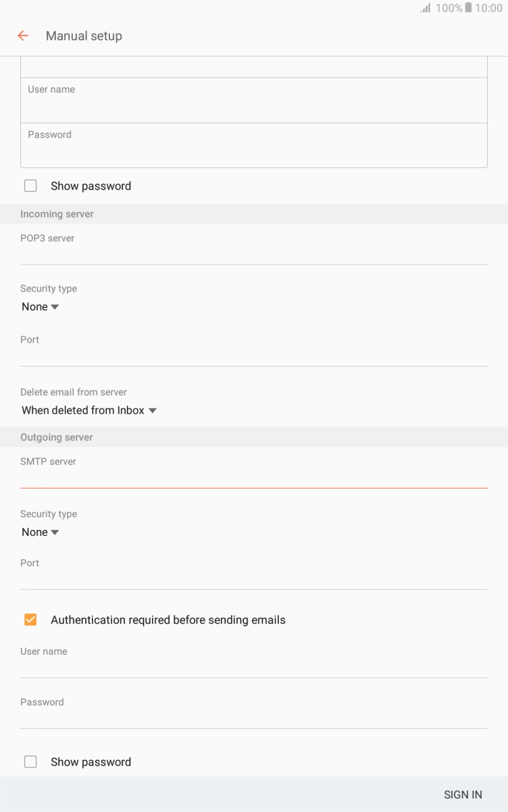Viewport: 508px width, 812px height.
Task: Click the dropdown arrow next to incoming Security type
Action: point(57,306)
